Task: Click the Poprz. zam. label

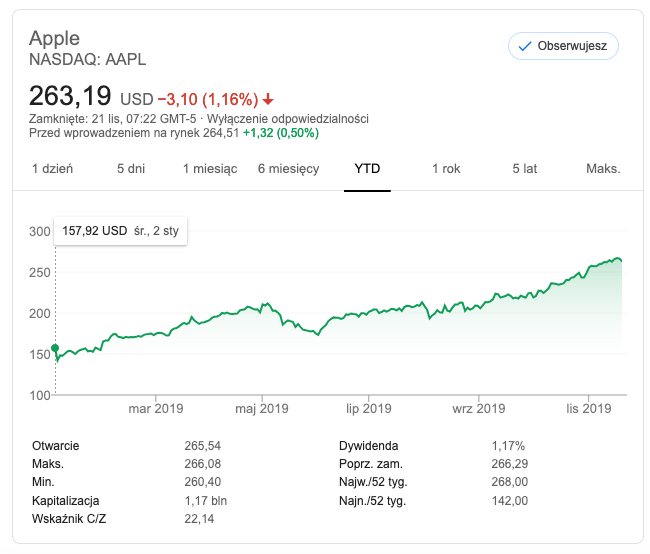Action: tap(371, 464)
